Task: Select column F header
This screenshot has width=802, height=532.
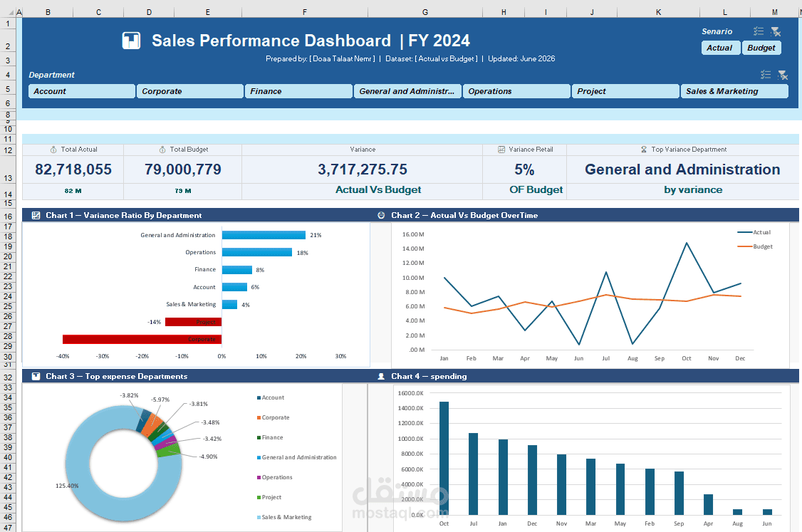Action: tap(305, 12)
